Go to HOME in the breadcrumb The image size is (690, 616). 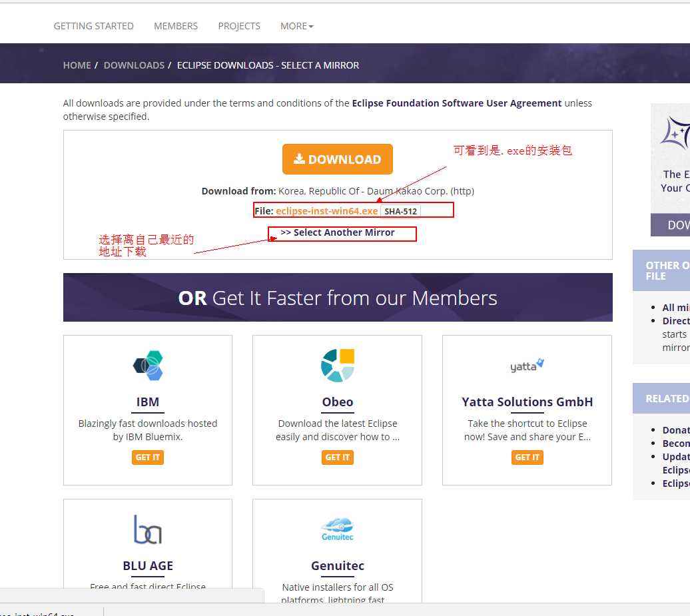pos(77,65)
